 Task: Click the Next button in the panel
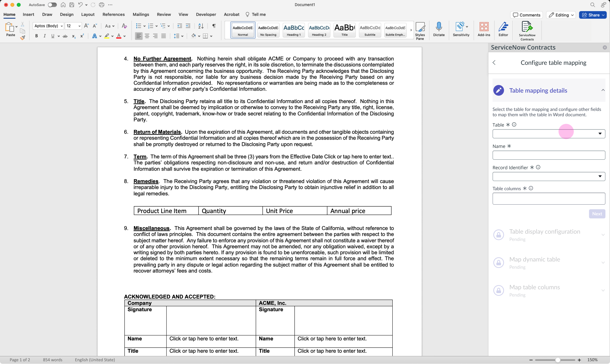click(597, 214)
